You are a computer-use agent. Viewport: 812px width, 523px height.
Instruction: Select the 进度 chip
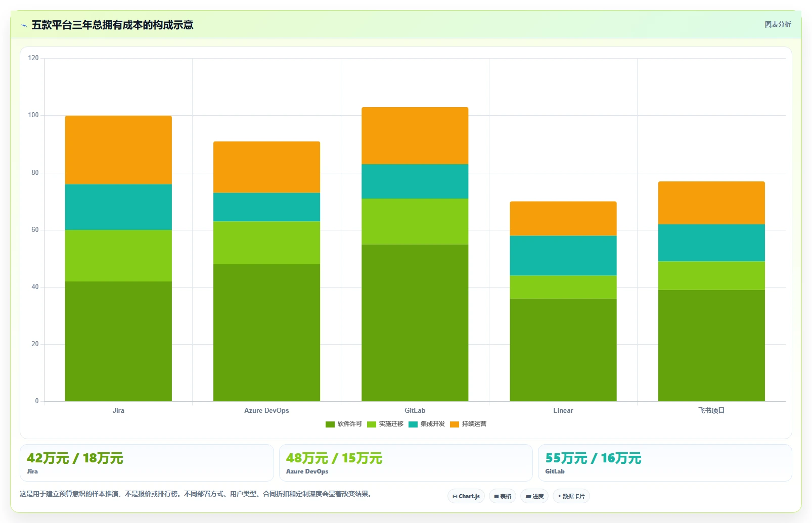(x=534, y=496)
